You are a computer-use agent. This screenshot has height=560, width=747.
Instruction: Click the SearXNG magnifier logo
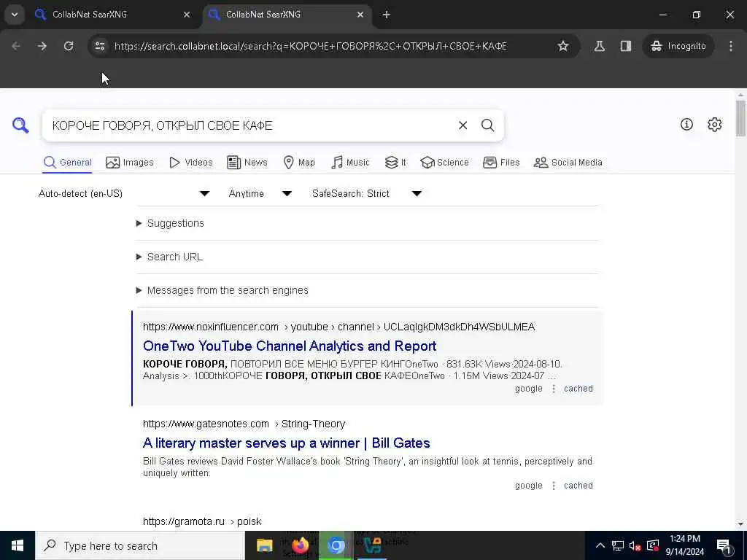coord(20,125)
